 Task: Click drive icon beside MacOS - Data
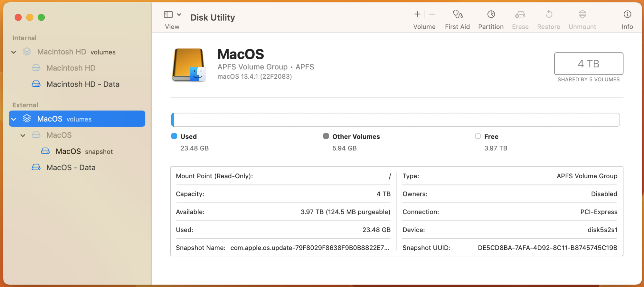coord(36,167)
